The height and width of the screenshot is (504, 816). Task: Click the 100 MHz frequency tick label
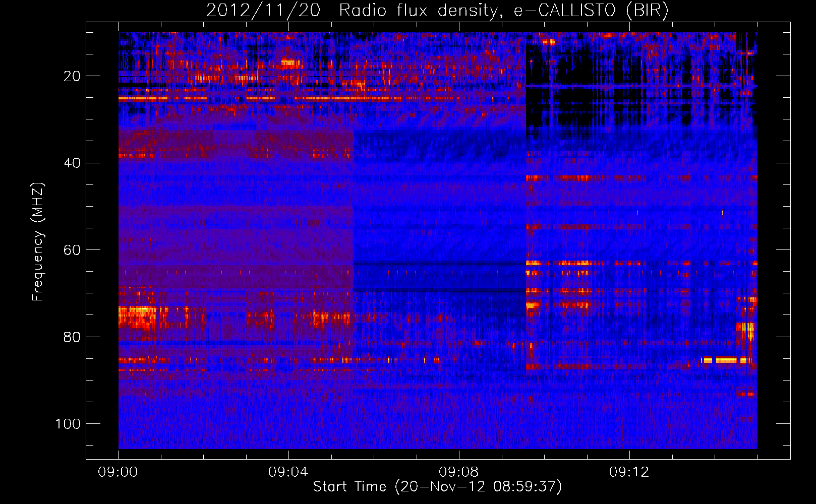tap(68, 424)
